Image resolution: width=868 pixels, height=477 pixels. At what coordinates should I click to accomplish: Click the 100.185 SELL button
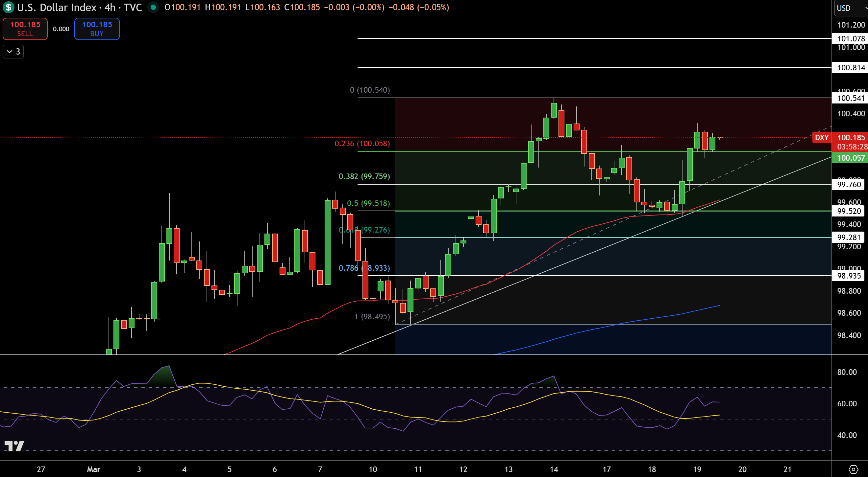[x=25, y=29]
